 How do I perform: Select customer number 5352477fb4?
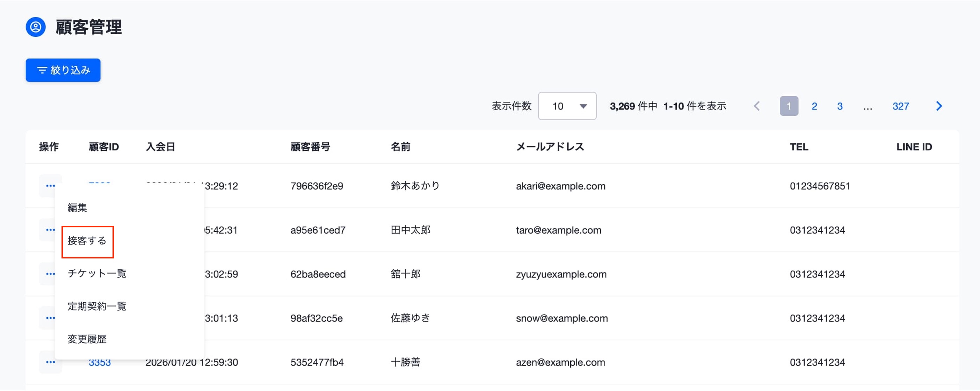[x=317, y=362]
